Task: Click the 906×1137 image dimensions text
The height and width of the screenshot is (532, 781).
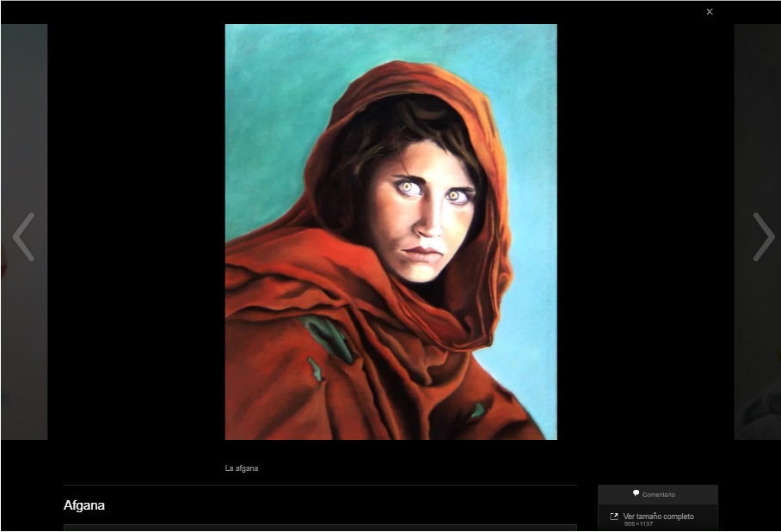Action: point(637,524)
